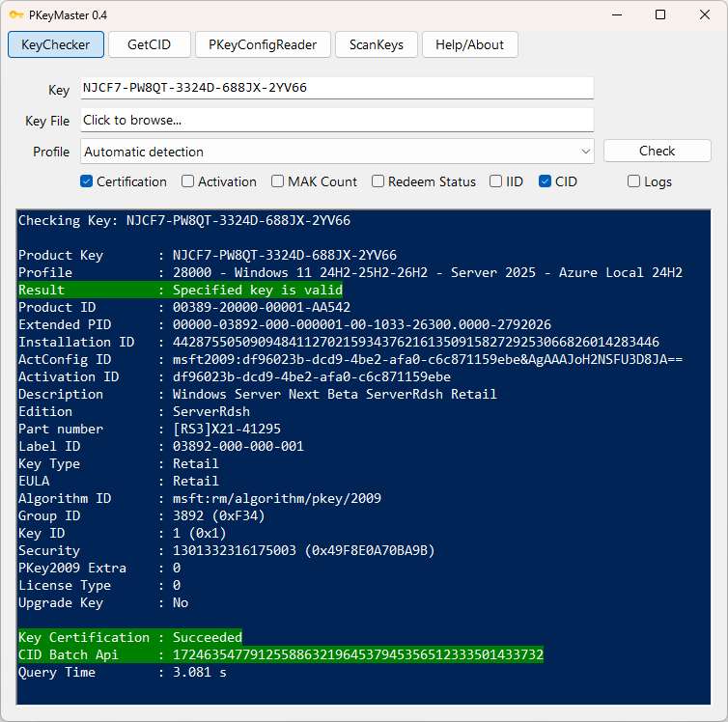The height and width of the screenshot is (722, 728).
Task: Click the License Type value 0
Action: [177, 586]
